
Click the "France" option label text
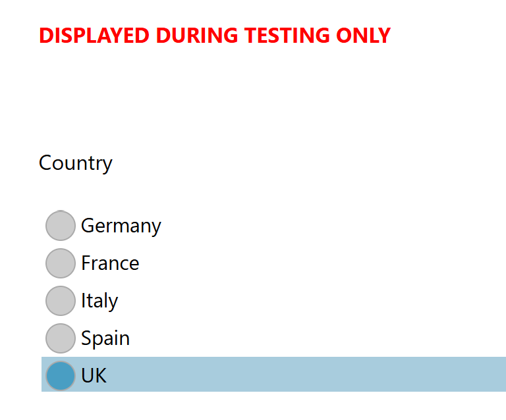coord(110,263)
